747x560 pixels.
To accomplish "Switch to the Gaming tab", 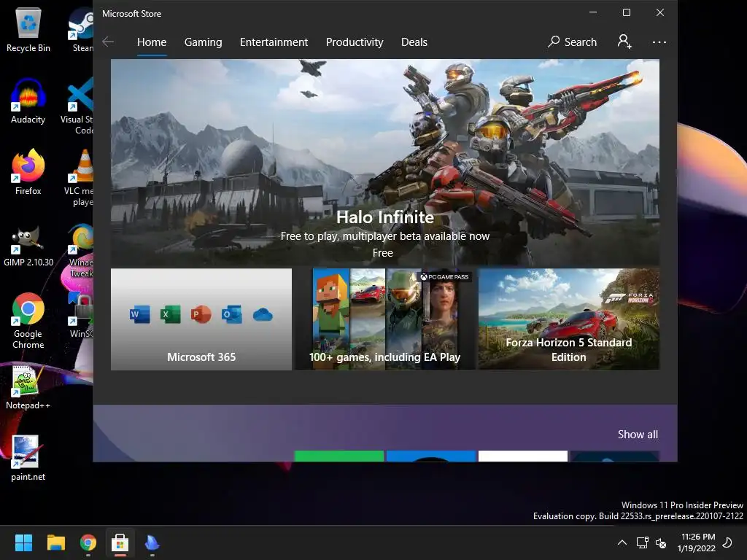I will point(203,42).
